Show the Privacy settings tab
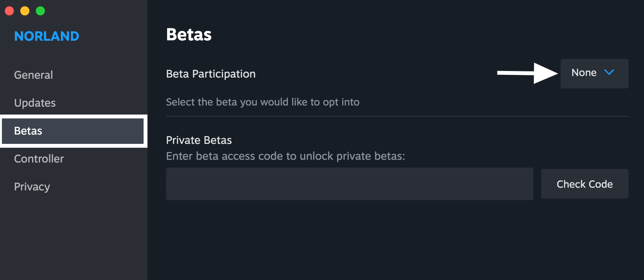The height and width of the screenshot is (280, 644). click(x=32, y=187)
